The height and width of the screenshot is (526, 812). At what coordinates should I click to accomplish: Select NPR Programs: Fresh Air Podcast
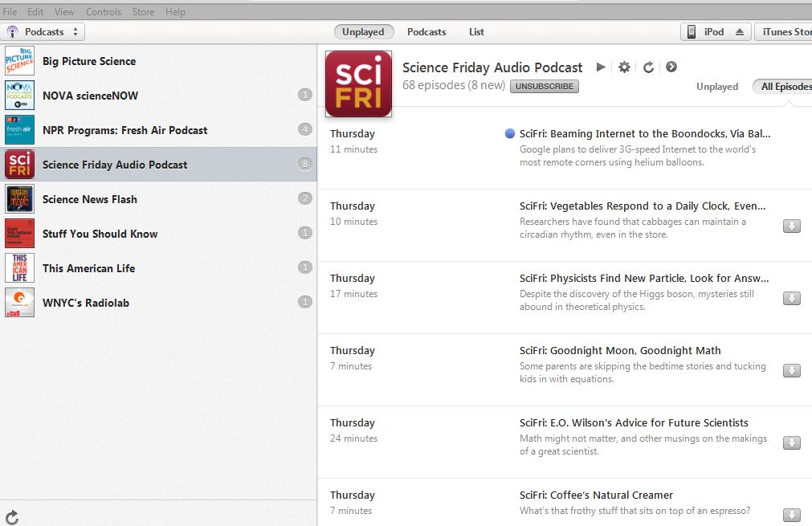pyautogui.click(x=158, y=130)
